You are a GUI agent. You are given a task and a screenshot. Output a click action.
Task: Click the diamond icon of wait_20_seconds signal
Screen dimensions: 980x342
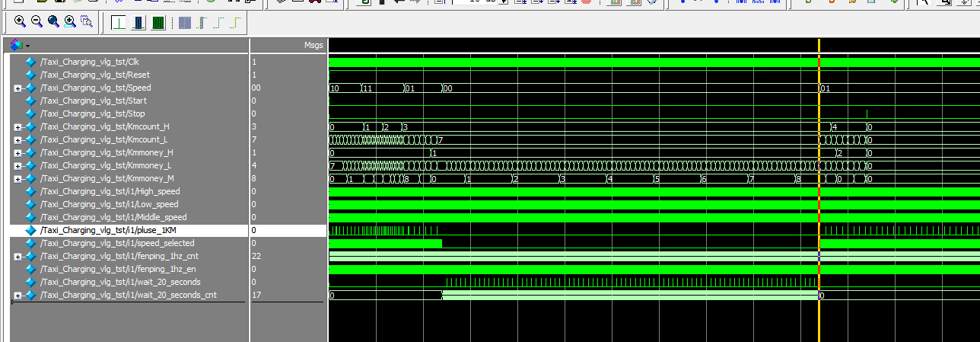click(x=30, y=282)
